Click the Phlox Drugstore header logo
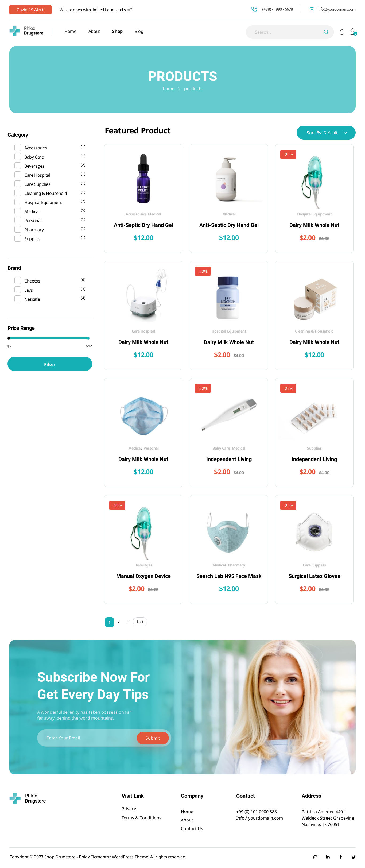365x868 pixels. point(27,31)
